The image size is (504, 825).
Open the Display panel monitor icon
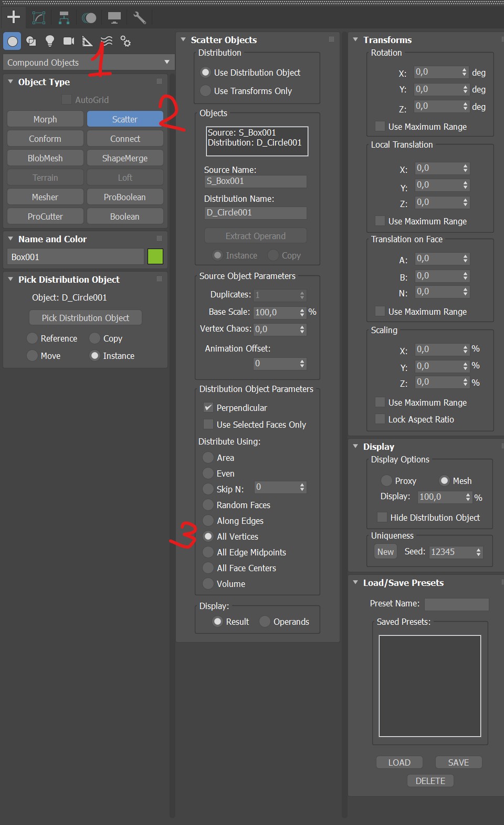coord(114,18)
